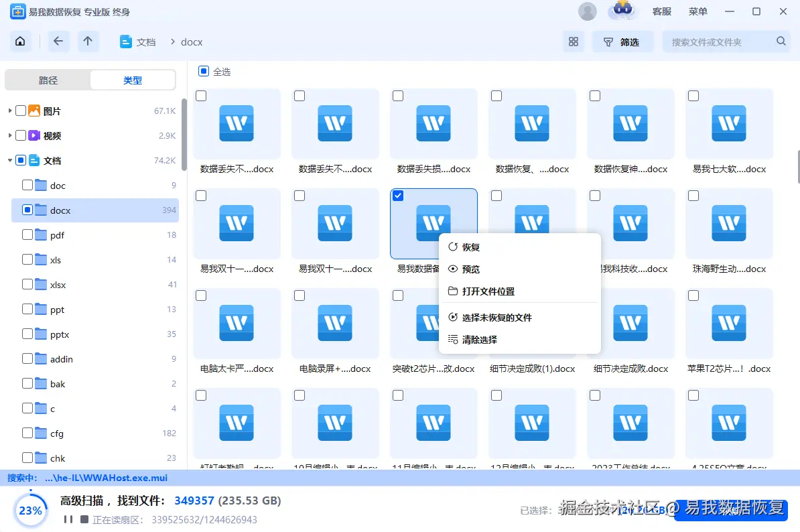Select the addin folder in tree
This screenshot has height=532, width=800.
click(95, 359)
